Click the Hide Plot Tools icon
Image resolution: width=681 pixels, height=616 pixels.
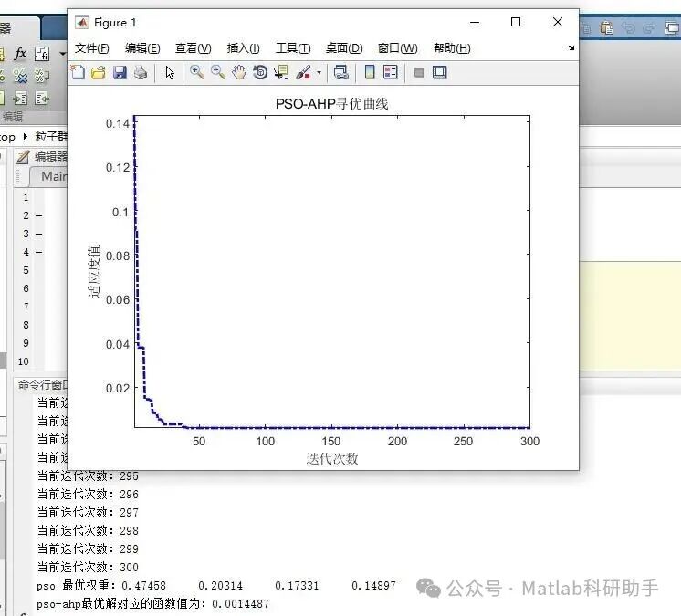pos(419,72)
